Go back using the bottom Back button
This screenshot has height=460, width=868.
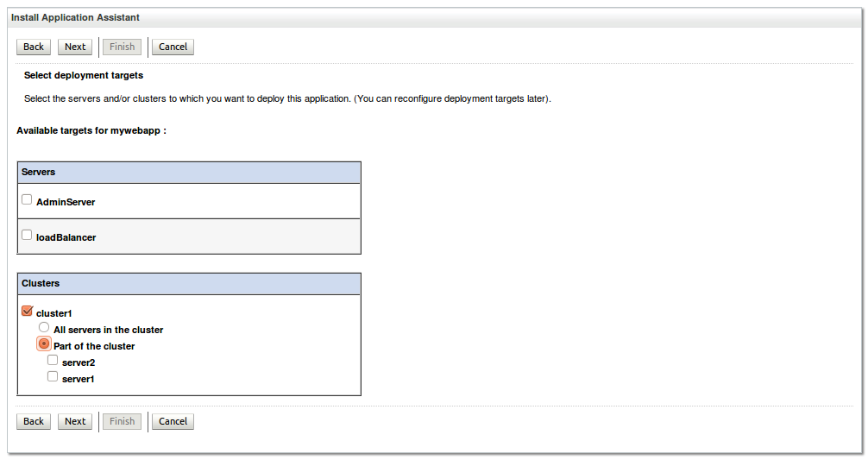[34, 421]
